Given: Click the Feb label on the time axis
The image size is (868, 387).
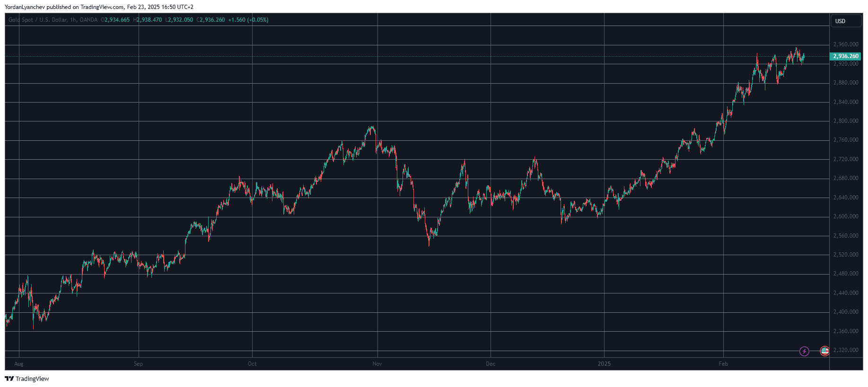Looking at the screenshot, I should (723, 364).
